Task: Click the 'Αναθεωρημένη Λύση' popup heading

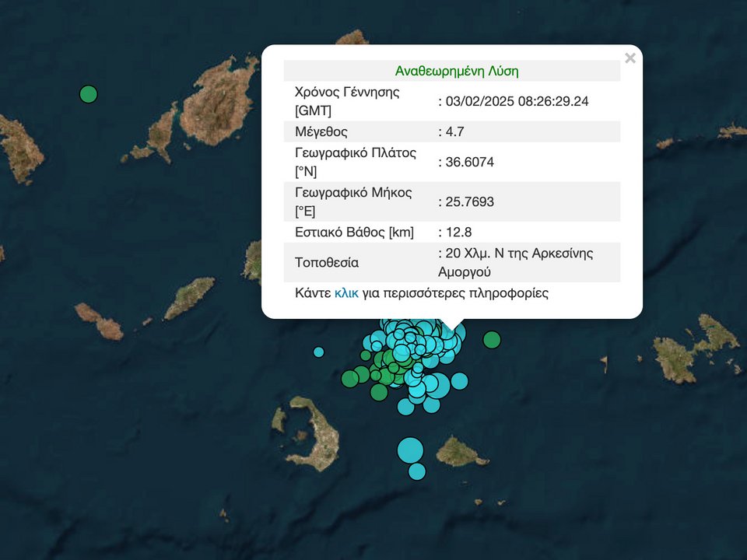Action: point(457,72)
